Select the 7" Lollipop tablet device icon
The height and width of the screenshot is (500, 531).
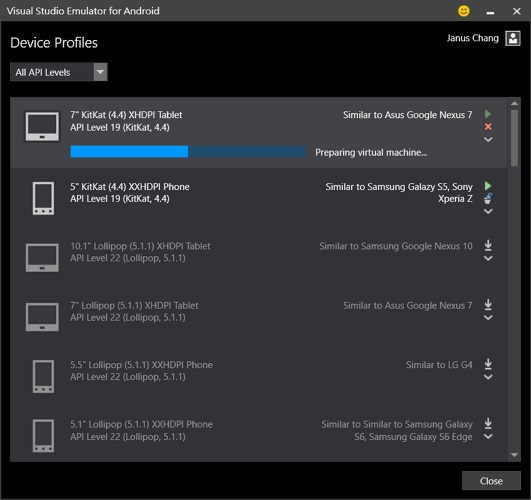(42, 317)
